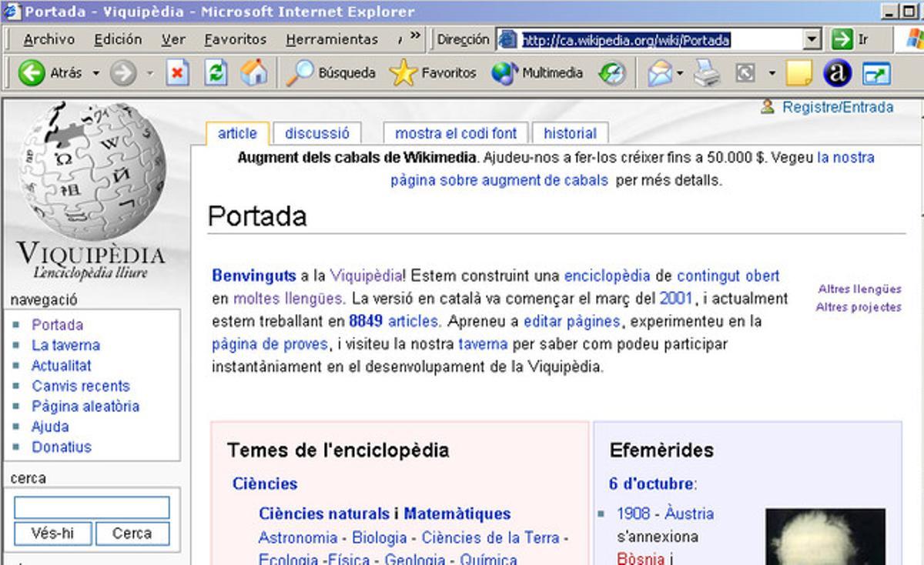Open the back button history dropdown arrow
Screen dimensions: 924x565
[96, 74]
